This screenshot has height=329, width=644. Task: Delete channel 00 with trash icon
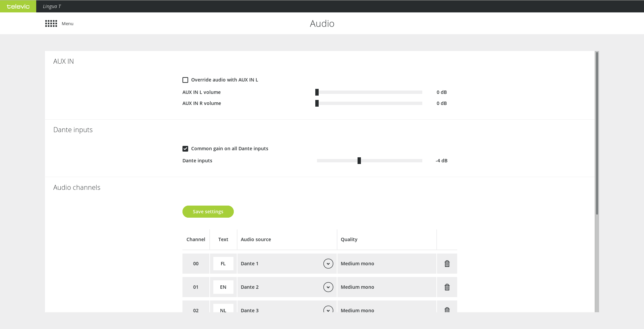pyautogui.click(x=447, y=264)
